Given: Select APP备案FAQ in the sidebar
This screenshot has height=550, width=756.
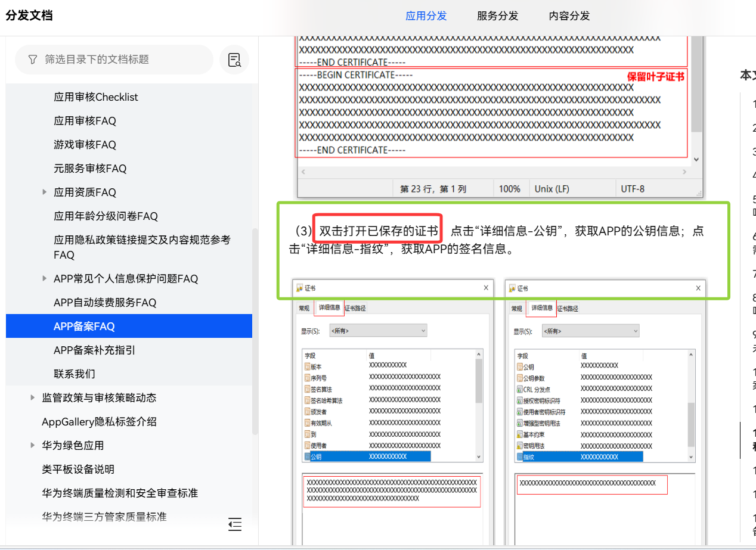Looking at the screenshot, I should pos(84,327).
